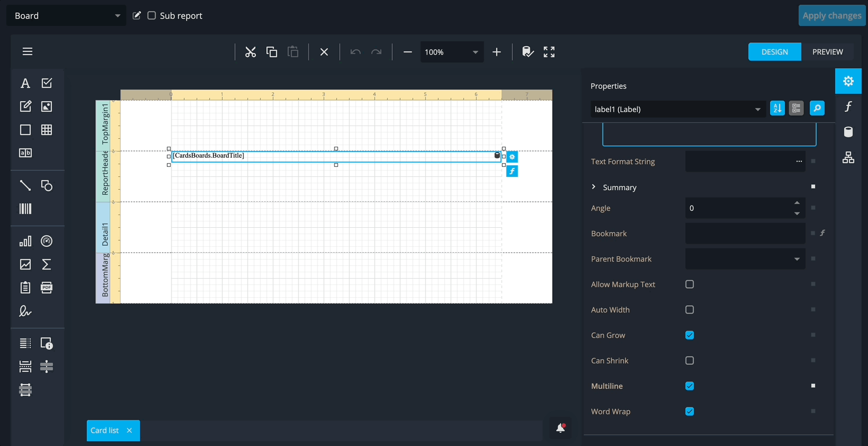The height and width of the screenshot is (446, 868).
Task: Select the PDF Content control tool
Action: tap(47, 288)
